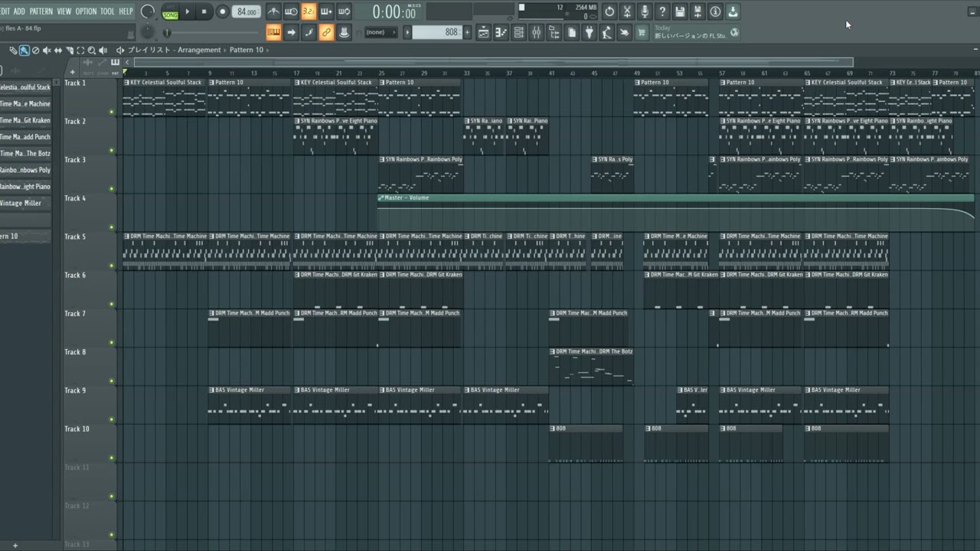Select the playlist Mute tool
980x551 pixels.
coord(47,51)
